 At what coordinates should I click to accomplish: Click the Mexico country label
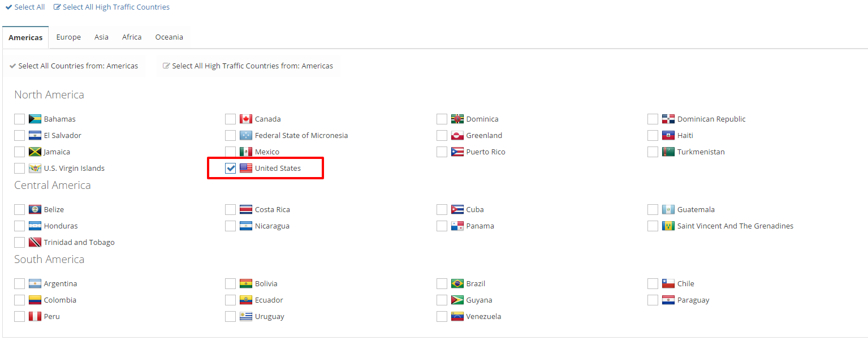pyautogui.click(x=267, y=152)
